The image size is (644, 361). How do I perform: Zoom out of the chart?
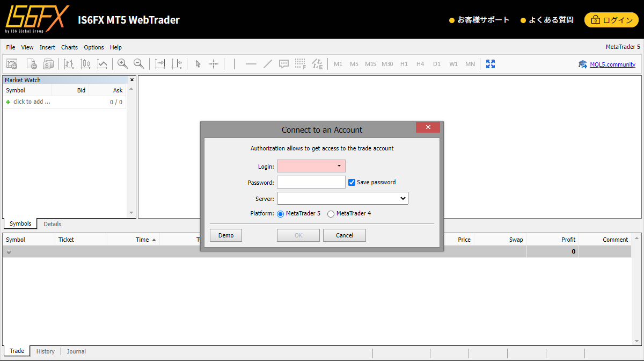(x=139, y=64)
